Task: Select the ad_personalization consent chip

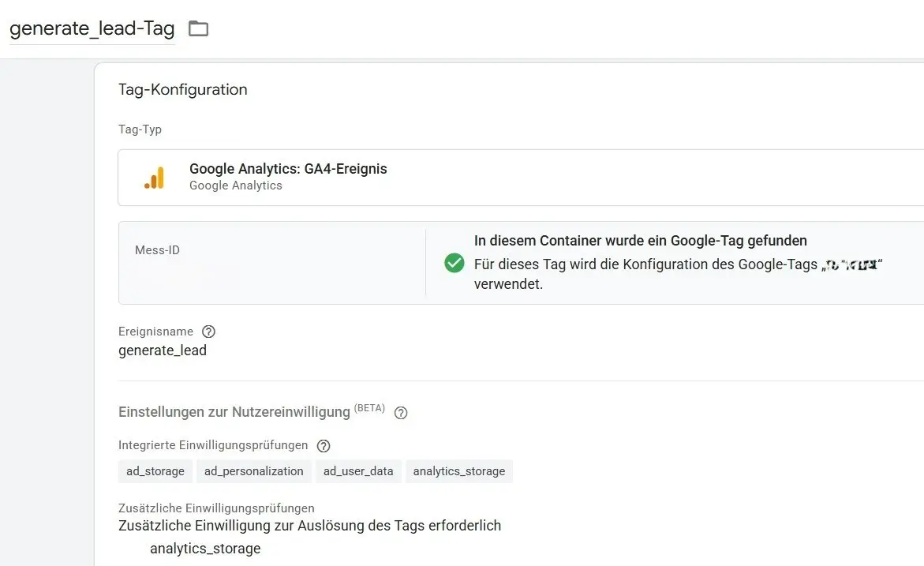Action: point(253,471)
